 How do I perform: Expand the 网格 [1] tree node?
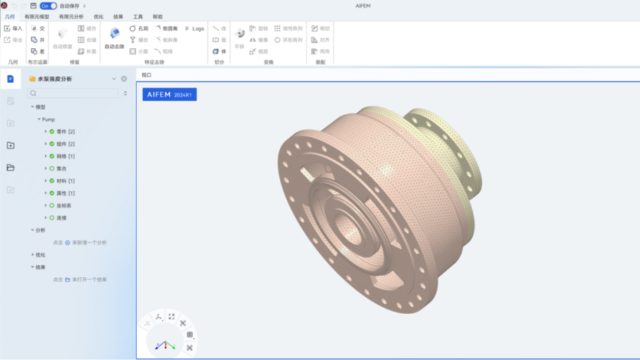tap(46, 156)
